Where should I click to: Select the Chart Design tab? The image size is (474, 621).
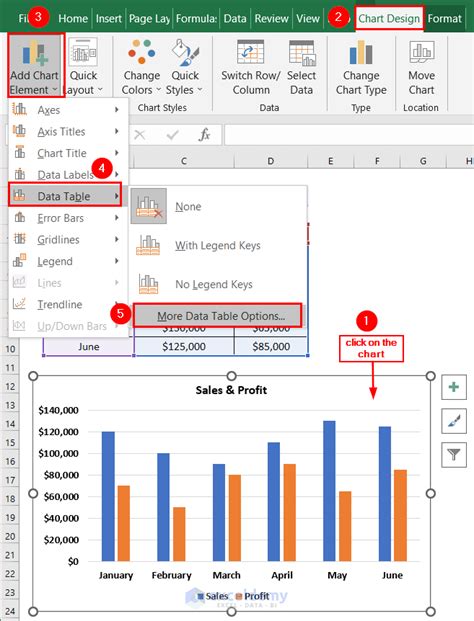pos(389,18)
